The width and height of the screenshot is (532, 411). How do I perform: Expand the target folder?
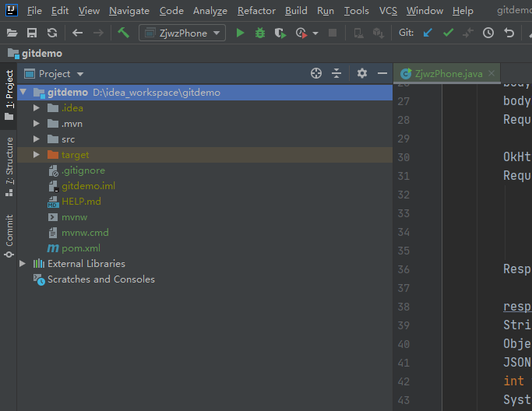[x=37, y=155]
